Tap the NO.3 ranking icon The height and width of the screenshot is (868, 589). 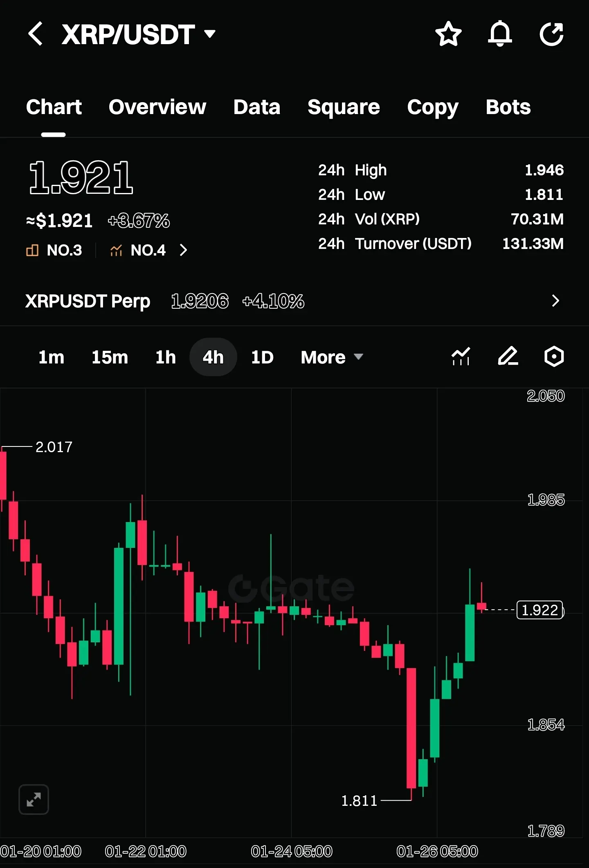(x=32, y=250)
